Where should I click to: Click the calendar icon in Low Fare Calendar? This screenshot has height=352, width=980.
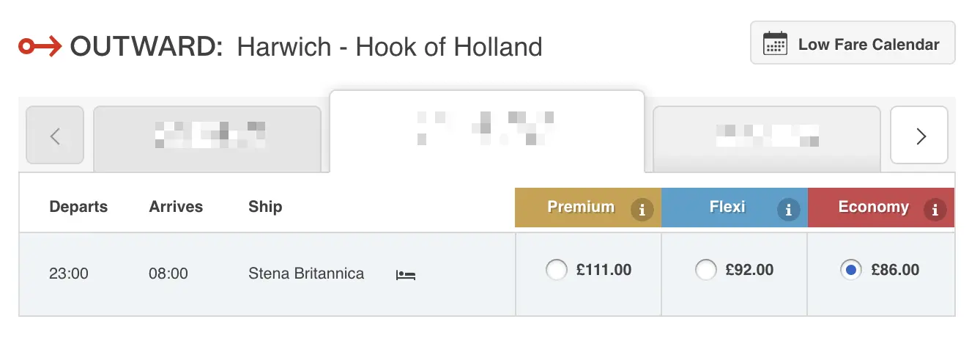775,44
